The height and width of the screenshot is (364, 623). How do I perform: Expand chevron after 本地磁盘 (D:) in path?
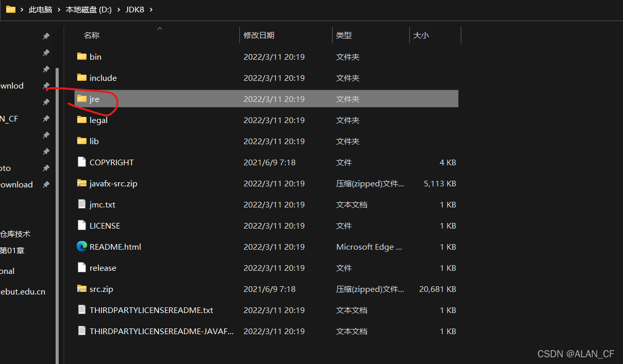point(118,10)
